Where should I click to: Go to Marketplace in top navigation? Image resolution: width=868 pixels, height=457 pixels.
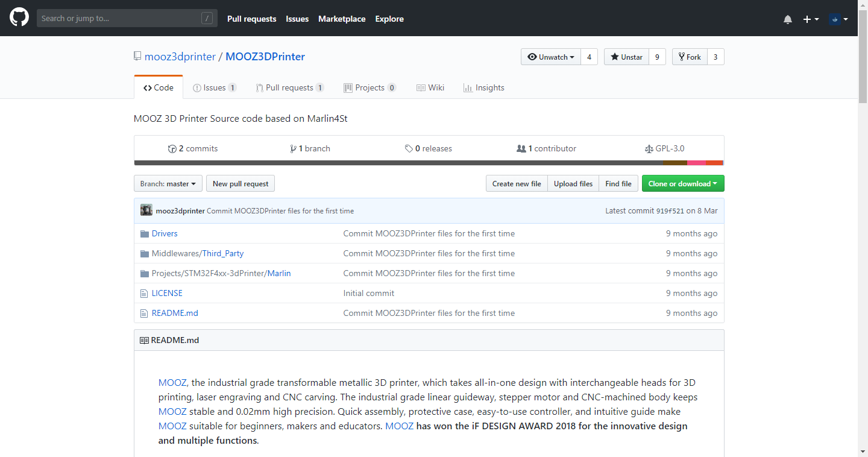[x=342, y=19]
